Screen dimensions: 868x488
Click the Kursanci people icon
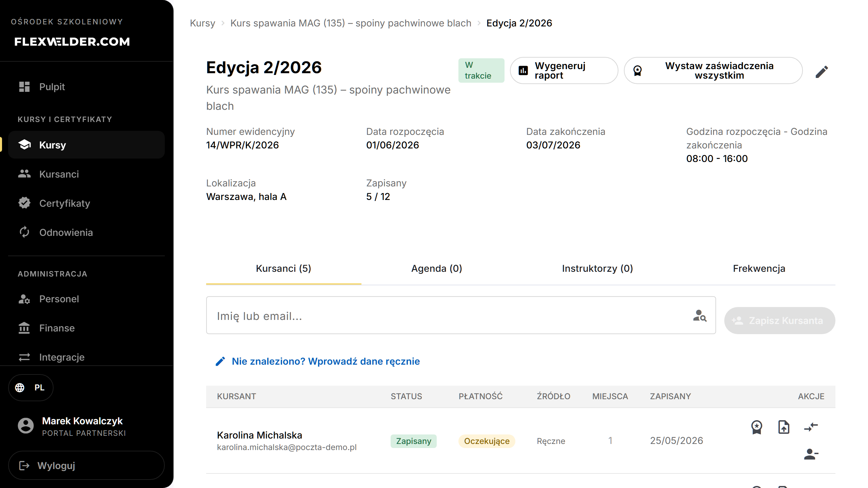tap(24, 174)
